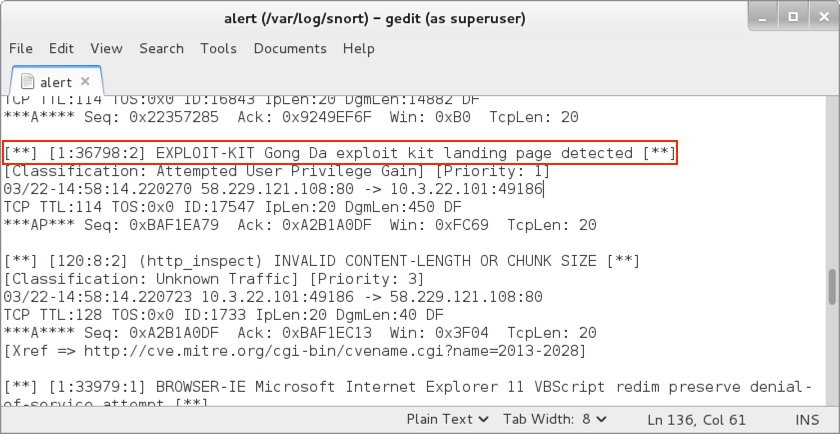Image resolution: width=840 pixels, height=434 pixels.
Task: Click the document icon on the alert tab
Action: click(x=27, y=82)
